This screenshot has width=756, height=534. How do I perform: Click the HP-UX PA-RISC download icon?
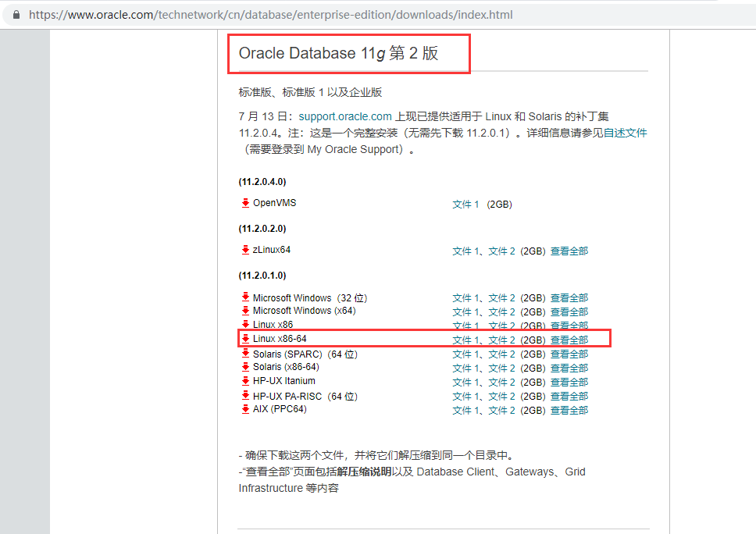(246, 396)
